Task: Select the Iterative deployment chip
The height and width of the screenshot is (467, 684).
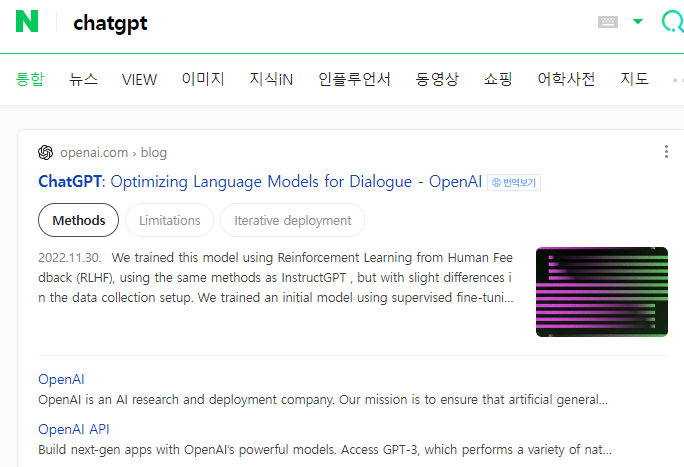Action: click(293, 220)
